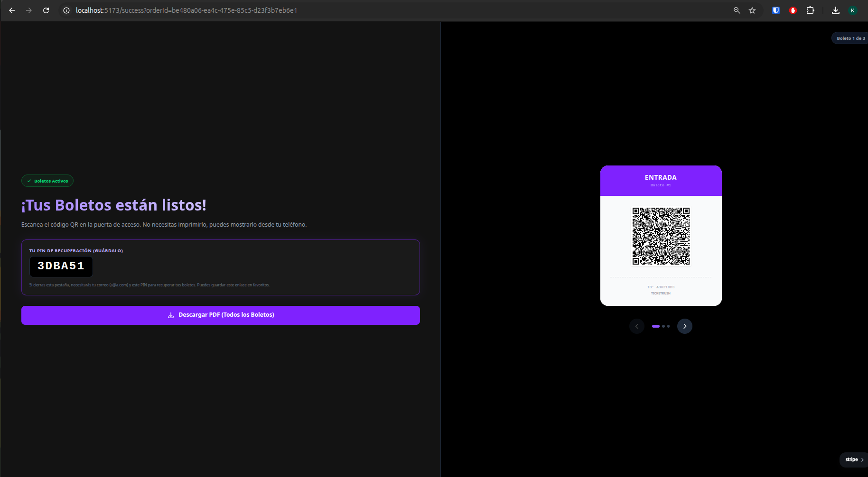868x477 pixels.
Task: Click the ticket ID A3021803 text
Action: pyautogui.click(x=661, y=287)
